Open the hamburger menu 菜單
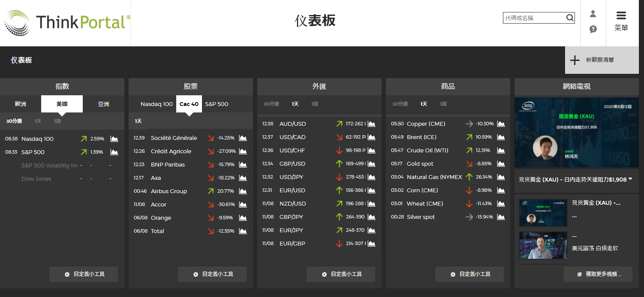Screen dimensions: 644x297 [x=621, y=21]
